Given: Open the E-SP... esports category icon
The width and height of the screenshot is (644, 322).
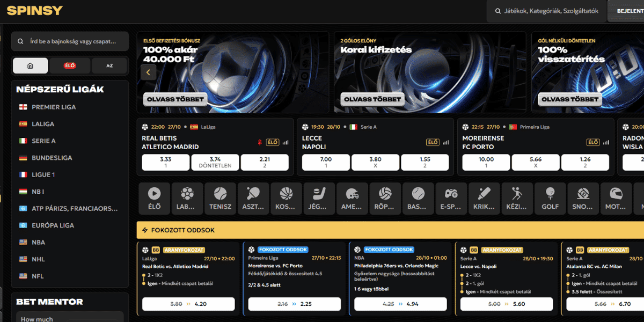Looking at the screenshot, I should point(451,199).
